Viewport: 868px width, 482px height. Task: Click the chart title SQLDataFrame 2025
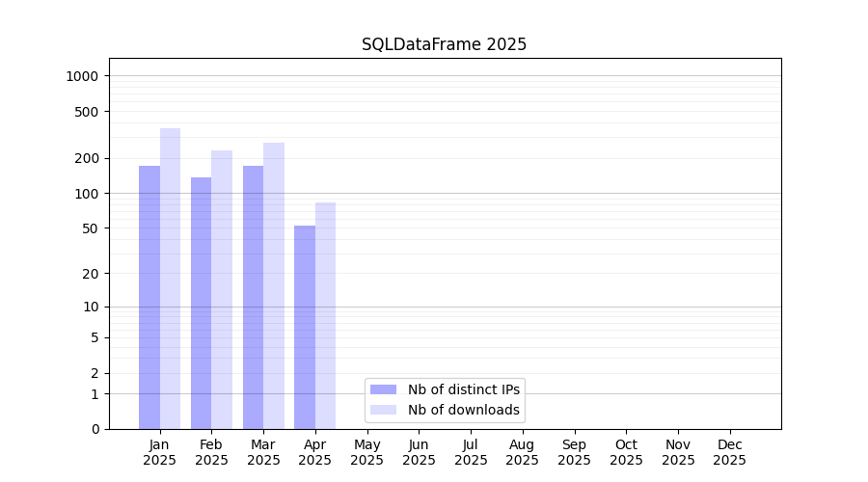coord(444,44)
